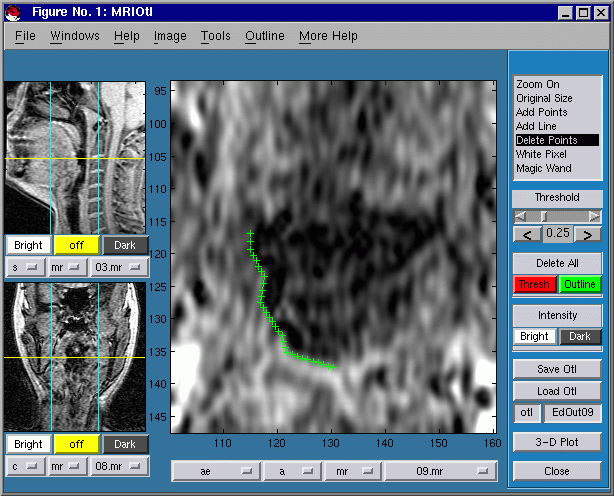Click the 0.25 threshold value field
This screenshot has width=614, height=496.
[x=558, y=233]
